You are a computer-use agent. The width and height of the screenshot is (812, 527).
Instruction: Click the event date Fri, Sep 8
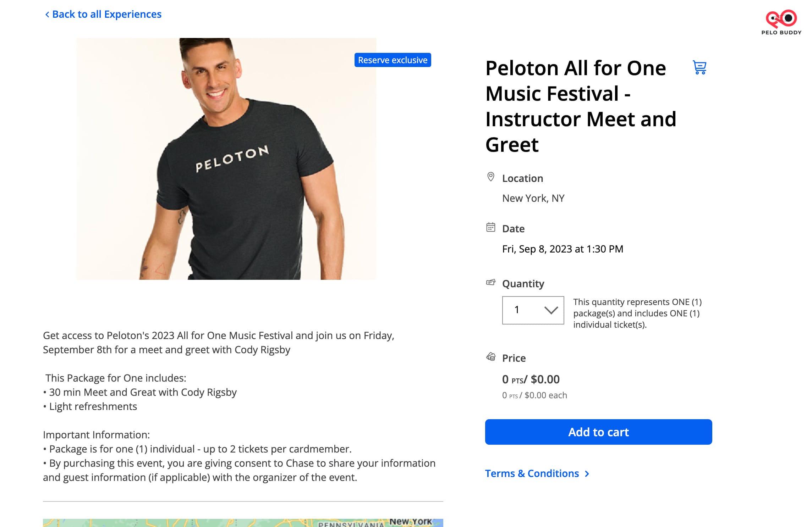pyautogui.click(x=563, y=249)
